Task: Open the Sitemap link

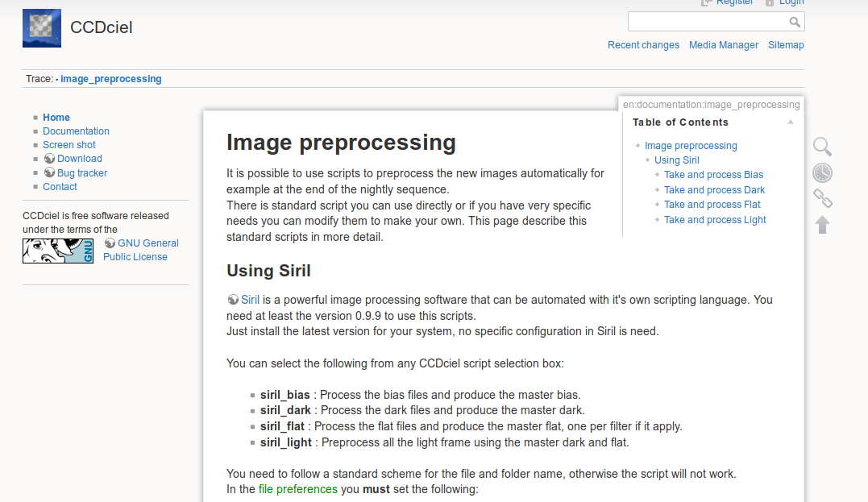Action: [x=786, y=45]
